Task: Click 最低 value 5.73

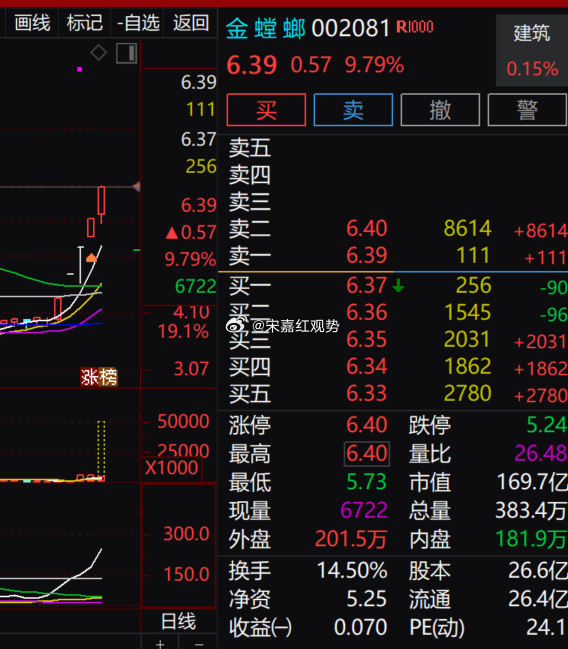Action: click(x=367, y=482)
